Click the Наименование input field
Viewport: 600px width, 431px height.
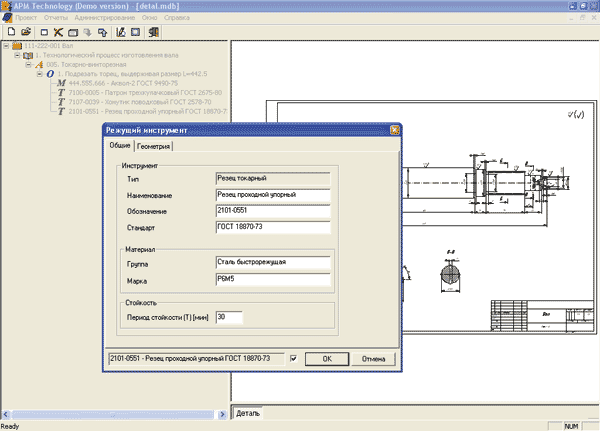tap(272, 195)
